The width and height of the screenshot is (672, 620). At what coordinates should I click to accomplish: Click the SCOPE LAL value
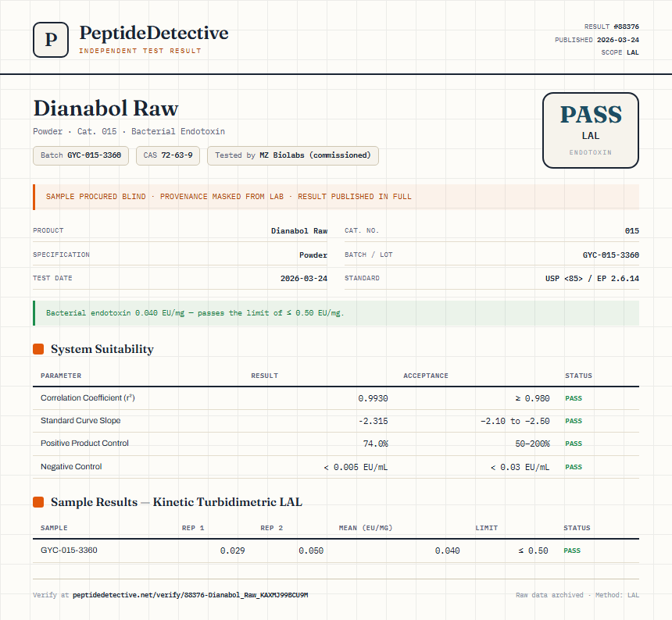point(633,52)
